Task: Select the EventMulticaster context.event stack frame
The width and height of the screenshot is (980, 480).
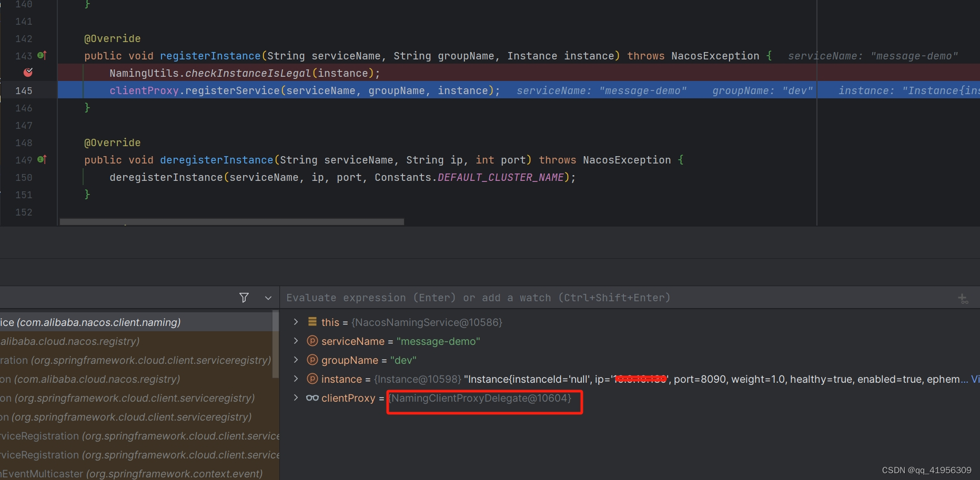Action: coord(139,474)
